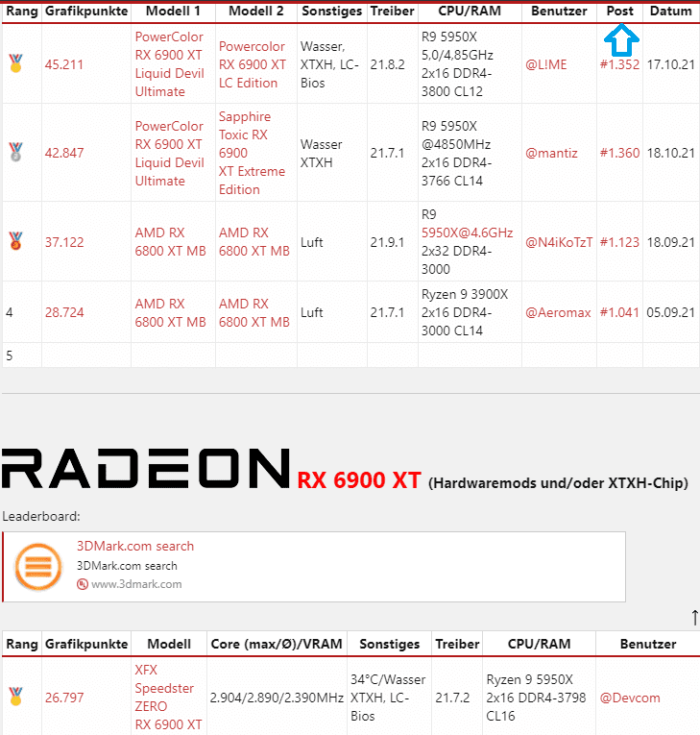Click the RX 6900 XT red heading
Image resolution: width=700 pixels, height=735 pixels.
coord(359,480)
